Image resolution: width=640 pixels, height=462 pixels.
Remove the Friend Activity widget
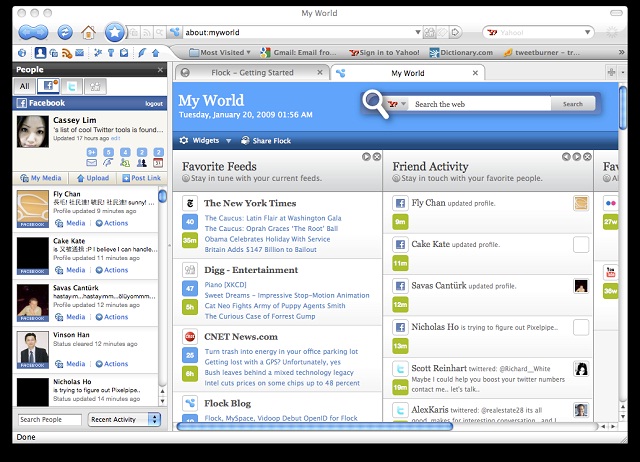tap(587, 156)
